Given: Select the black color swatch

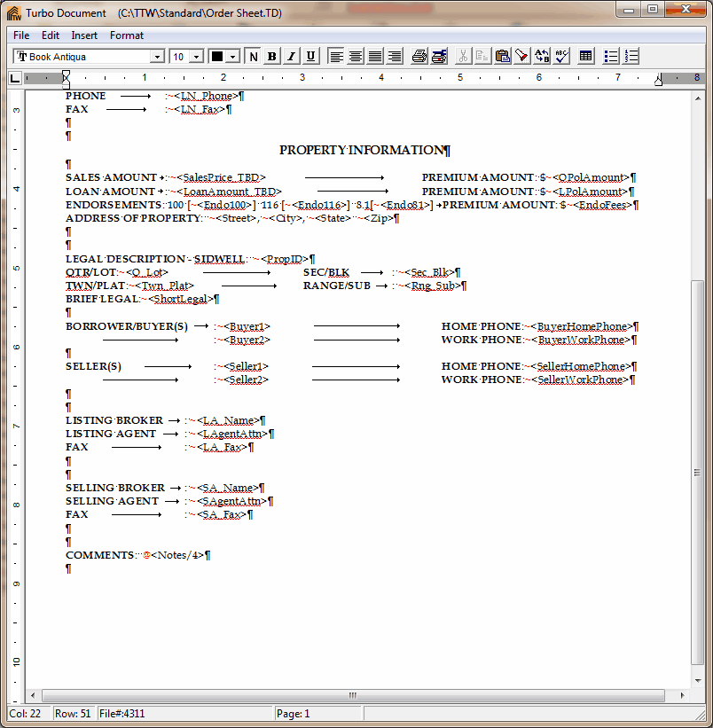Looking at the screenshot, I should [217, 56].
